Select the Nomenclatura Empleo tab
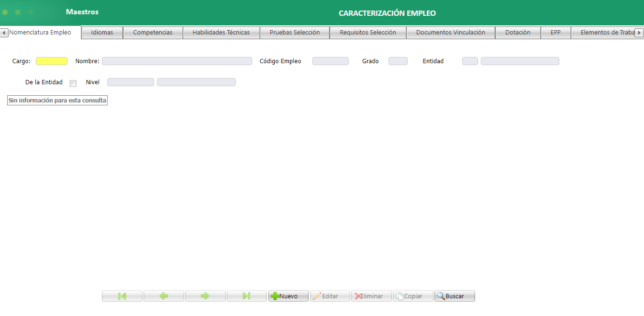 pyautogui.click(x=40, y=33)
